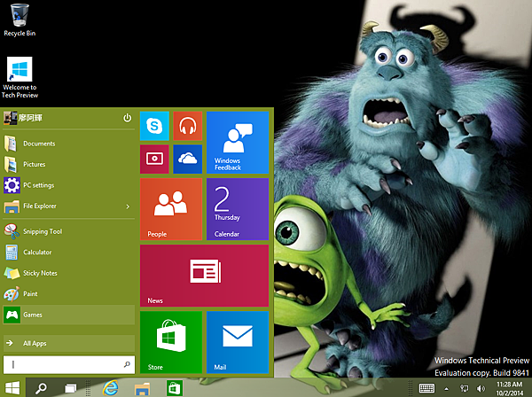Open the Calendar tile showing Thursday
This screenshot has width=532, height=397.
(x=238, y=209)
